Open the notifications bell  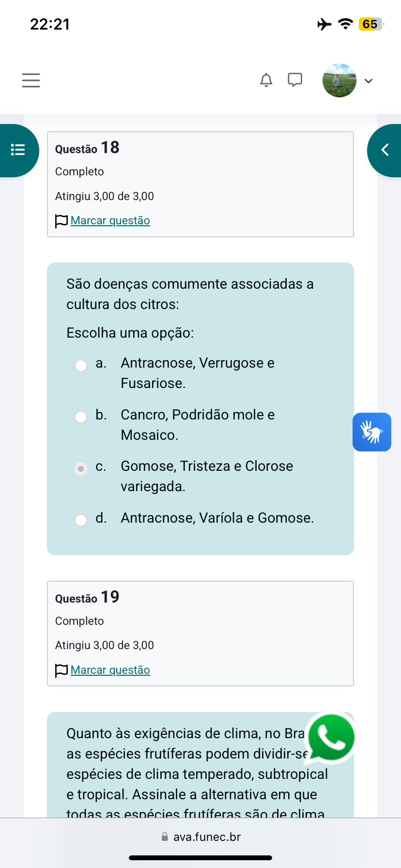[266, 80]
